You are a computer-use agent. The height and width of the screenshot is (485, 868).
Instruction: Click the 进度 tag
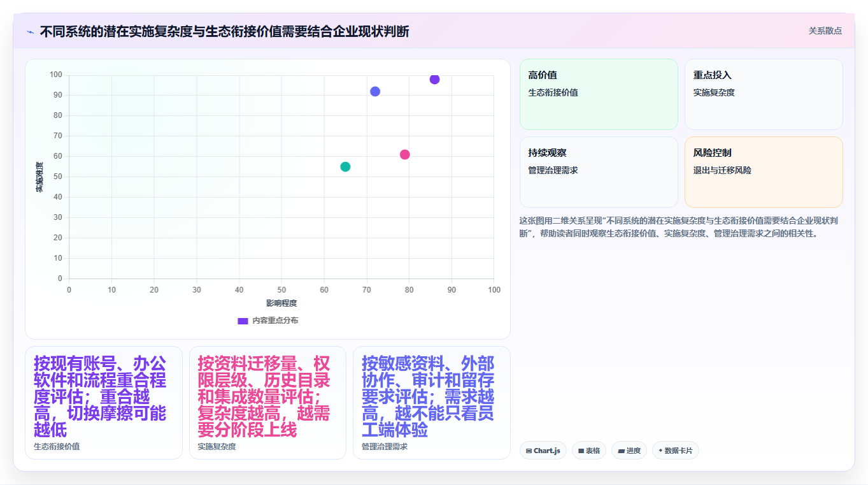[x=629, y=451]
